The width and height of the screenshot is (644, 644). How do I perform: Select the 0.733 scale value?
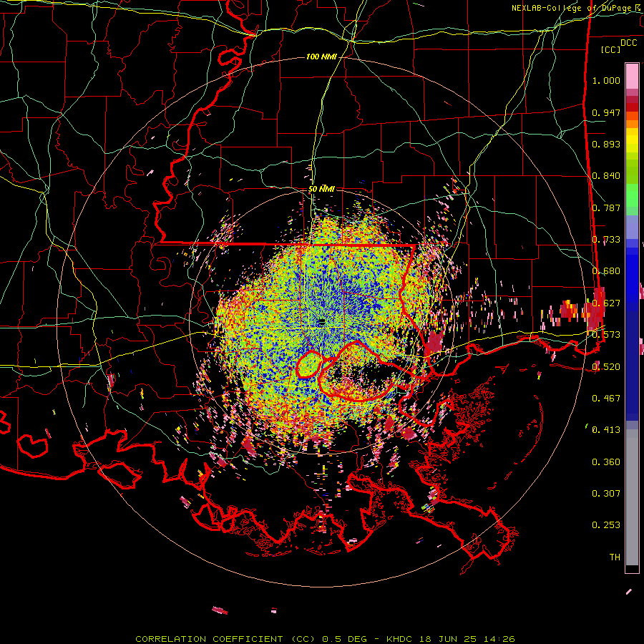click(606, 240)
